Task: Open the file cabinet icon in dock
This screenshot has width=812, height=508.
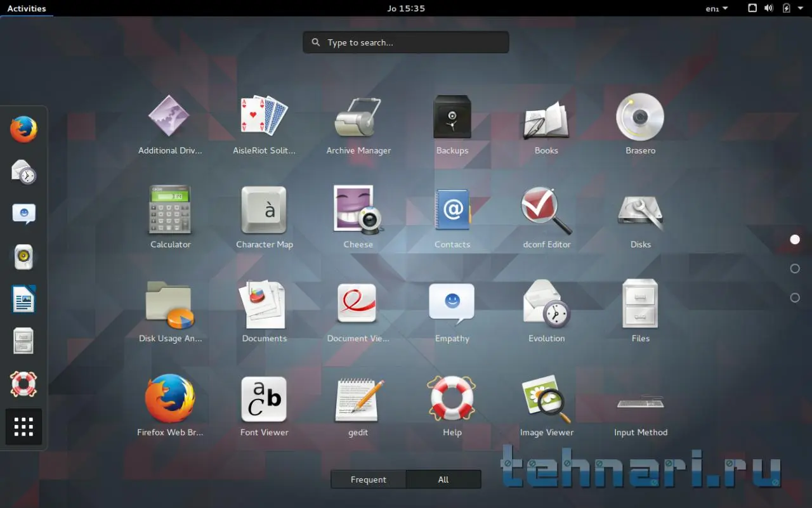Action: pos(23,342)
